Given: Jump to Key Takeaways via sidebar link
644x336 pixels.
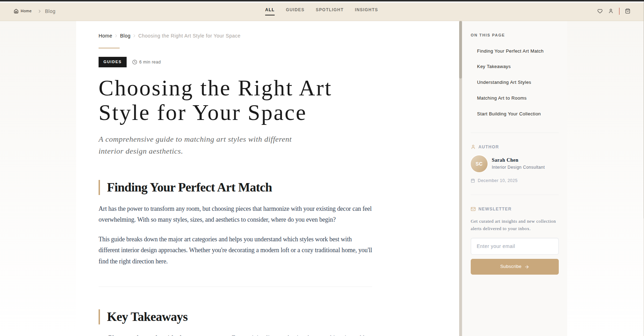Looking at the screenshot, I should coord(494,66).
